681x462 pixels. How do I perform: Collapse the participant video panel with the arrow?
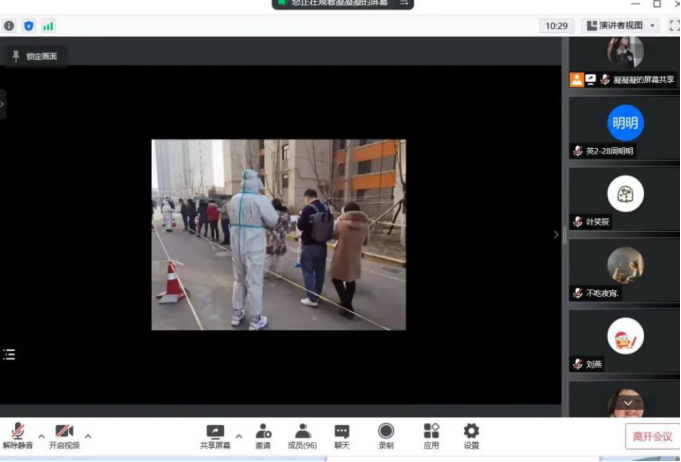(557, 235)
